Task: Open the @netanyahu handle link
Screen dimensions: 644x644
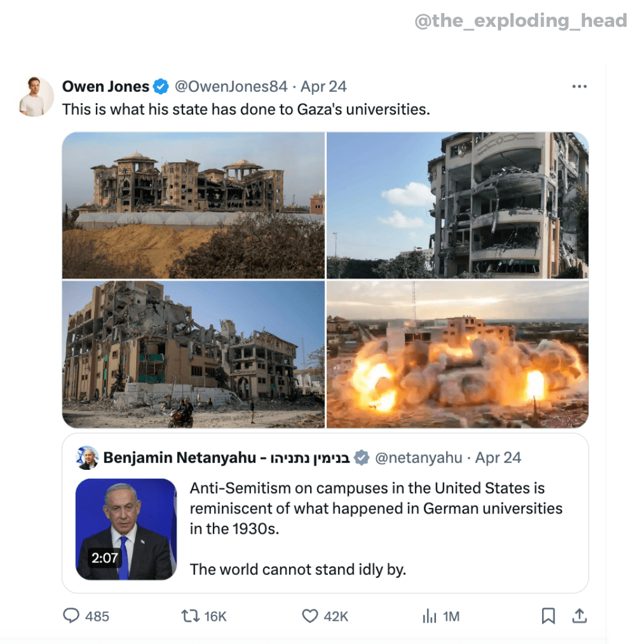Action: pyautogui.click(x=419, y=457)
